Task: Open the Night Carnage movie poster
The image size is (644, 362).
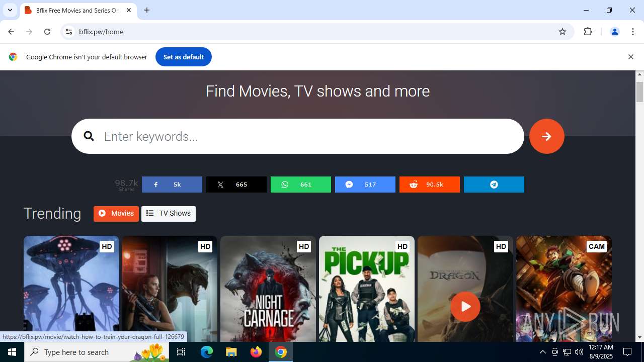Action: click(268, 289)
